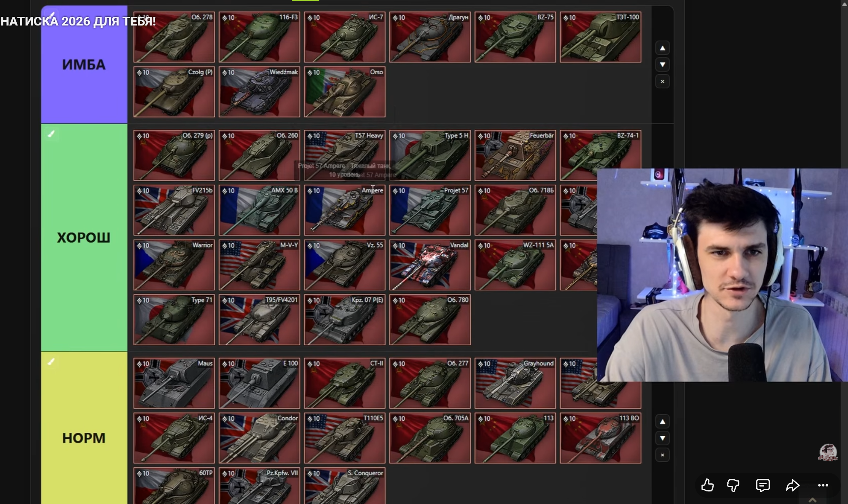
Task: Click the purple ИМБА tier label
Action: click(x=84, y=64)
